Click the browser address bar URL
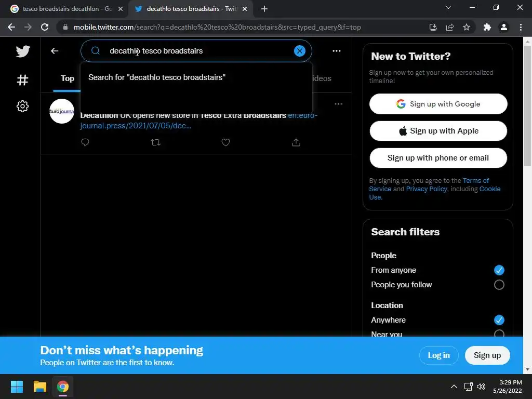Screen dimensions: 532x399 pyautogui.click(x=217, y=27)
